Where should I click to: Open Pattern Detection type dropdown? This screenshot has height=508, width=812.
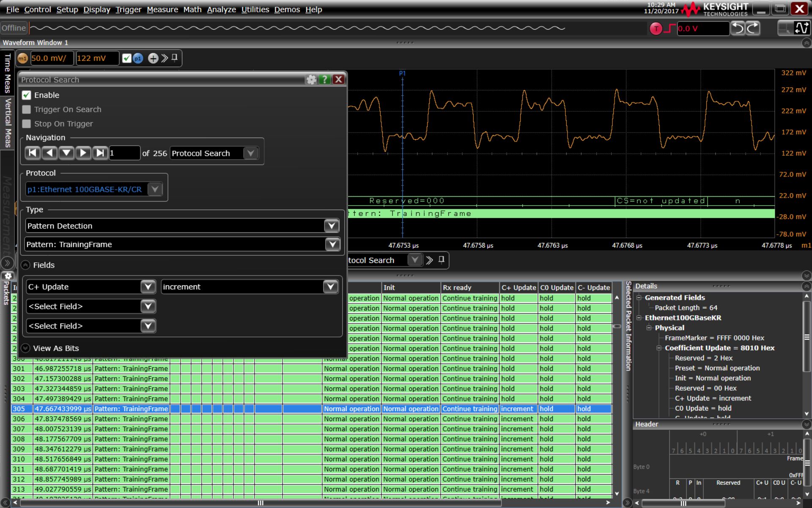332,226
